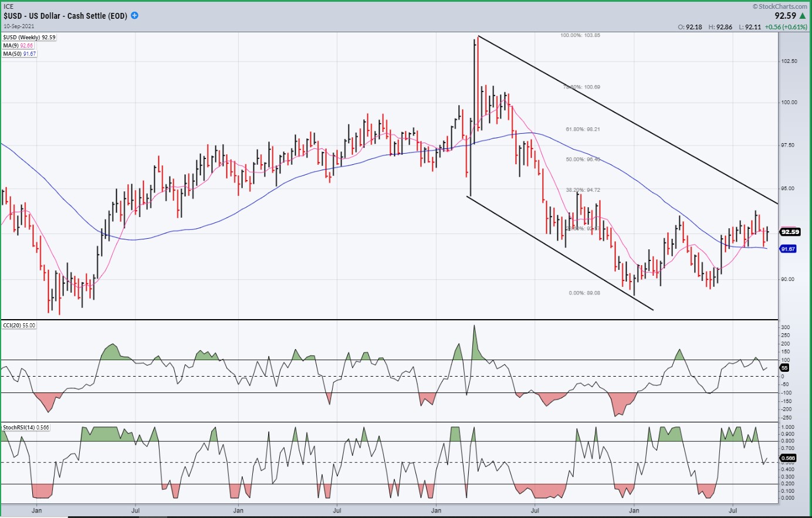Click the +0.56 (+0.61%) change value
This screenshot has width=812, height=518.
click(x=786, y=27)
